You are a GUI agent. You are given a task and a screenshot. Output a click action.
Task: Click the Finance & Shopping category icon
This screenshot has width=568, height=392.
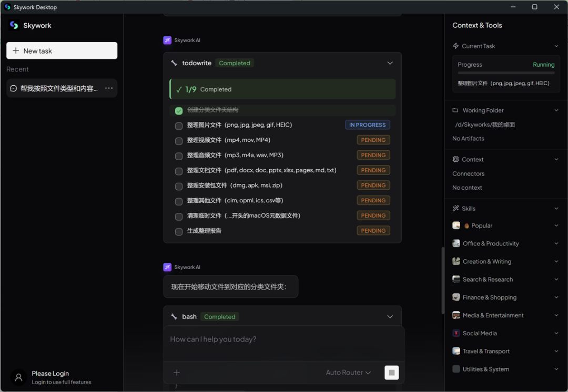pyautogui.click(x=456, y=297)
